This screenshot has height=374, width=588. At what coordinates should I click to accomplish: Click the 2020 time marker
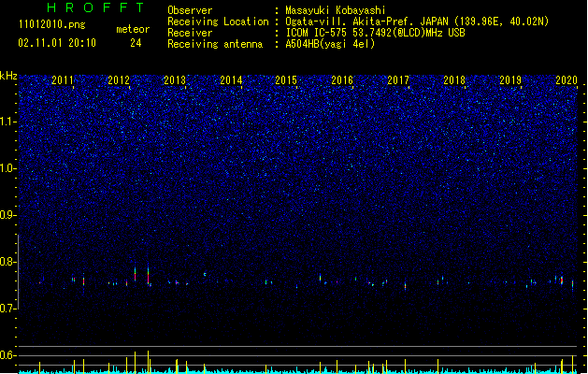566,80
